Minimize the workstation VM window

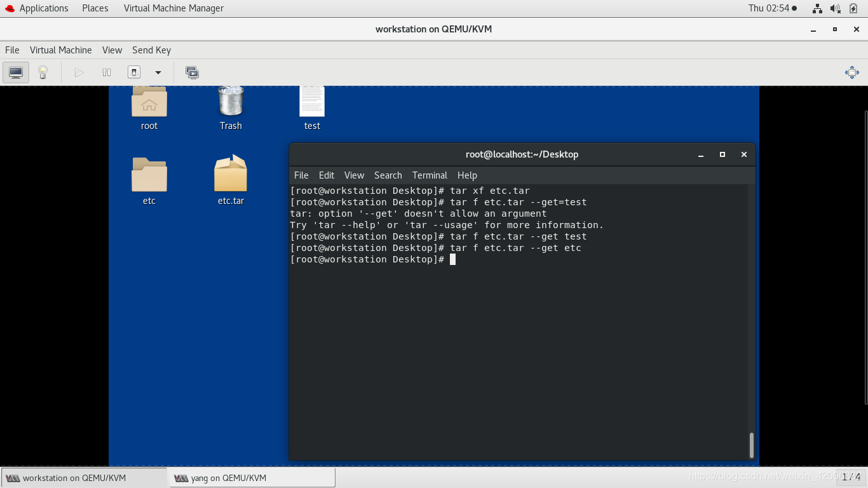point(813,29)
